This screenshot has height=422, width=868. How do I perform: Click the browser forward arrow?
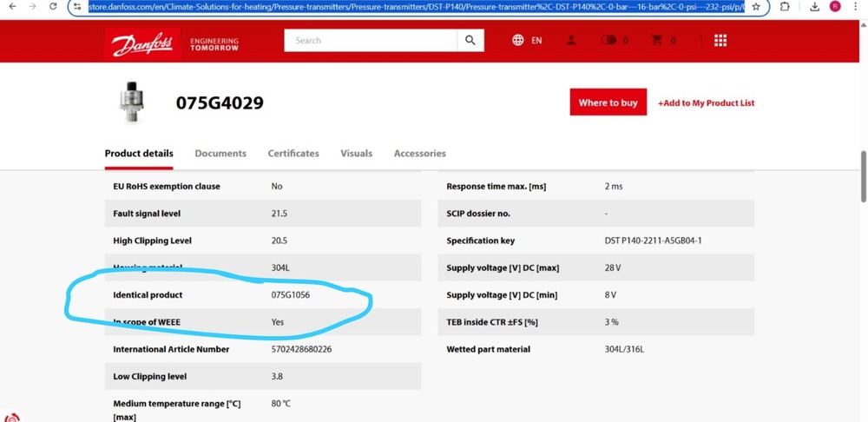(x=33, y=6)
